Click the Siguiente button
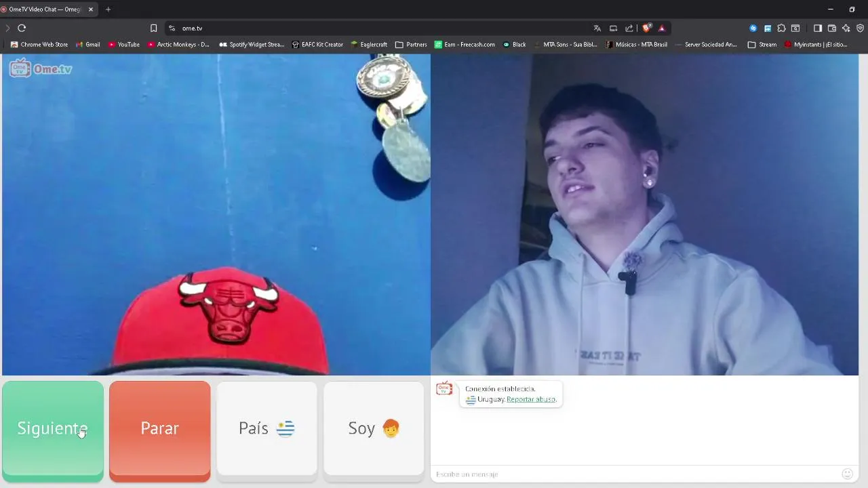868x488 pixels. [x=53, y=431]
